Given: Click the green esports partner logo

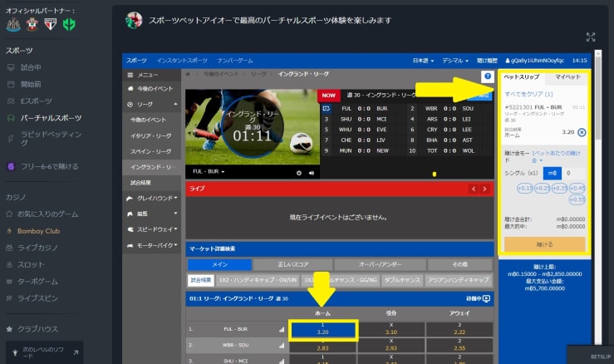Looking at the screenshot, I should click(x=69, y=25).
